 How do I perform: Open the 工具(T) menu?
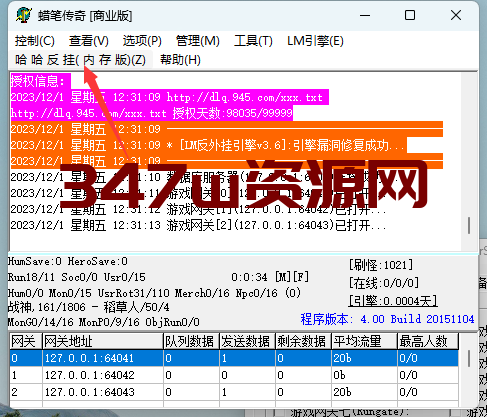coord(253,41)
